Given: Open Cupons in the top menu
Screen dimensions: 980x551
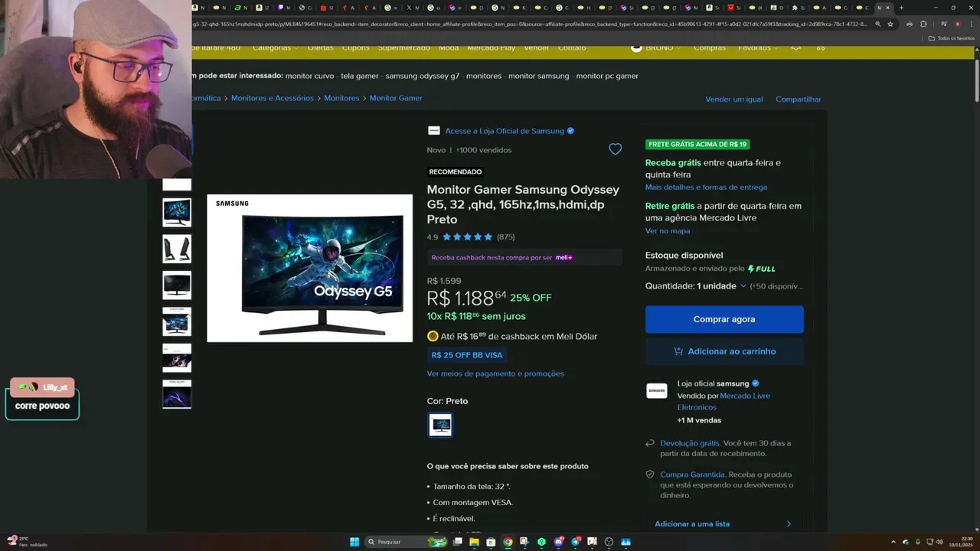Looking at the screenshot, I should coord(355,47).
